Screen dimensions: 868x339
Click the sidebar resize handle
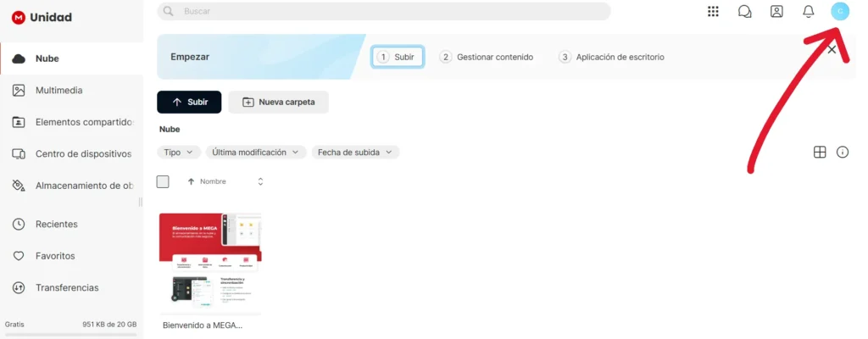(x=141, y=203)
